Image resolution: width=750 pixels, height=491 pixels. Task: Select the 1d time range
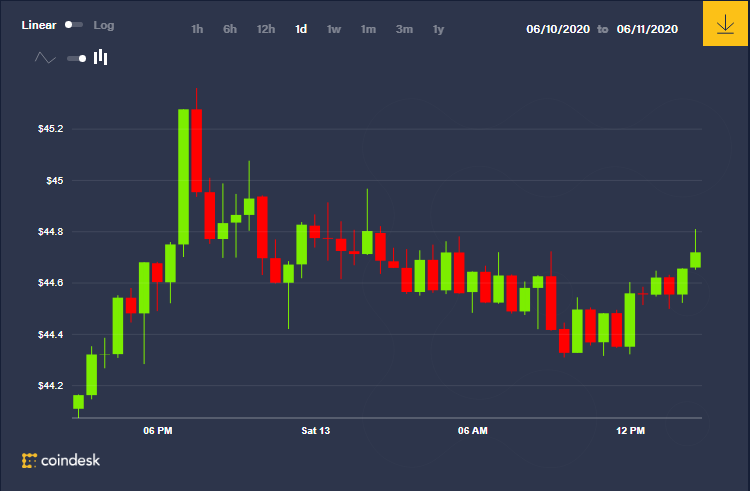[x=301, y=29]
